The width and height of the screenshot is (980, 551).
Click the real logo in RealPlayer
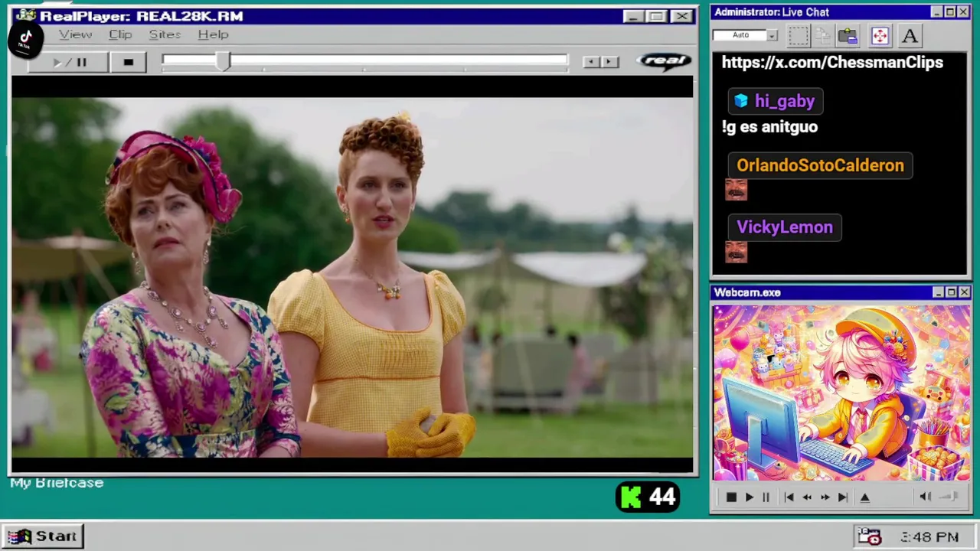coord(663,61)
